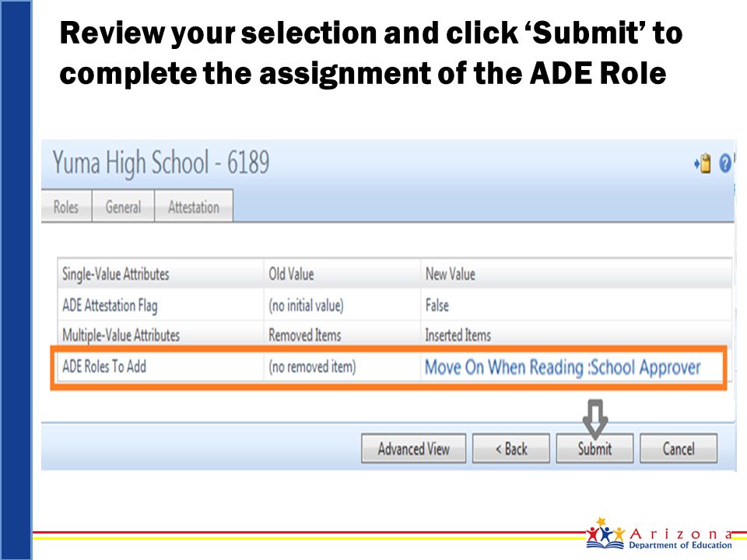The image size is (747, 560).
Task: Click the Yuma High School - 6189 title
Action: coord(161,163)
